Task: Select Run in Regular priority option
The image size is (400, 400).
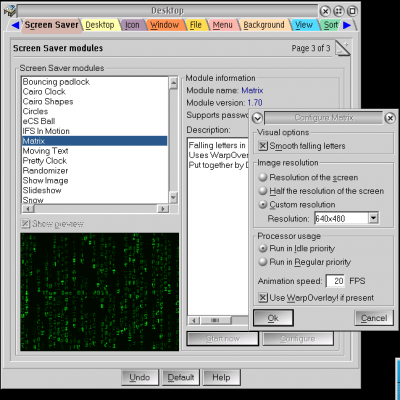Action: point(263,262)
